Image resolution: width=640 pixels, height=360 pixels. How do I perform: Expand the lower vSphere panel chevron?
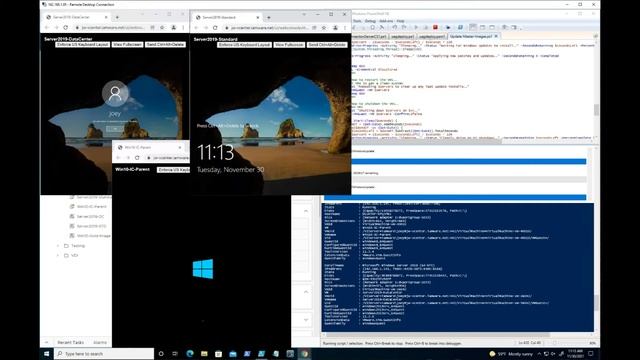coord(306,320)
